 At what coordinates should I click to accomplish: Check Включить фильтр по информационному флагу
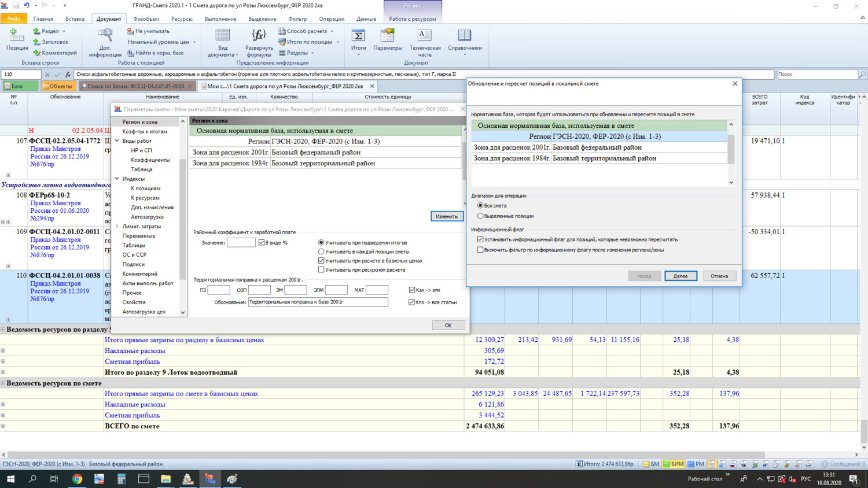pyautogui.click(x=480, y=250)
